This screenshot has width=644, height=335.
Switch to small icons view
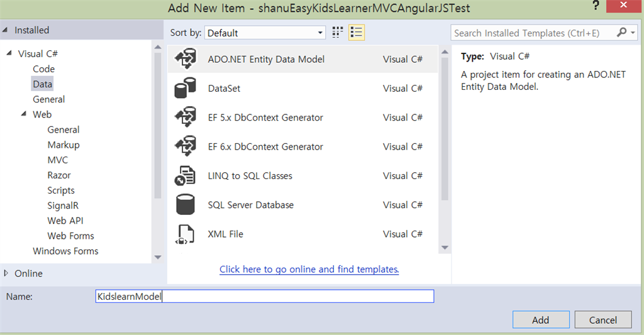pos(338,33)
